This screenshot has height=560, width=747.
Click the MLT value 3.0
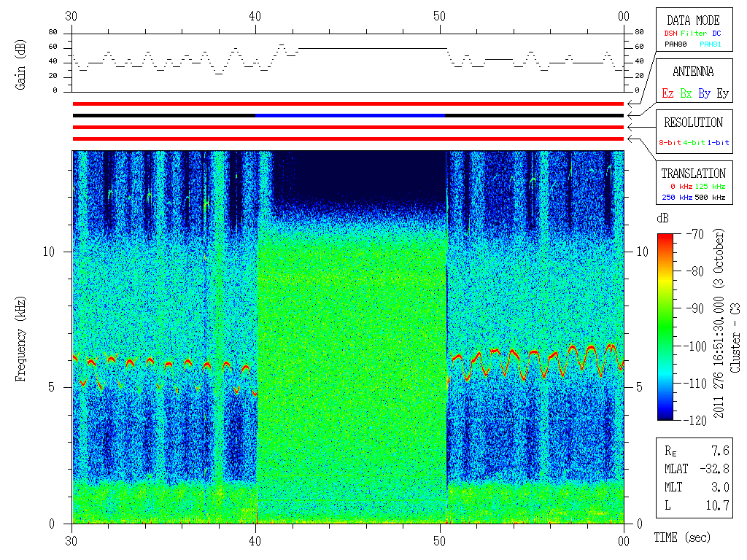click(720, 488)
